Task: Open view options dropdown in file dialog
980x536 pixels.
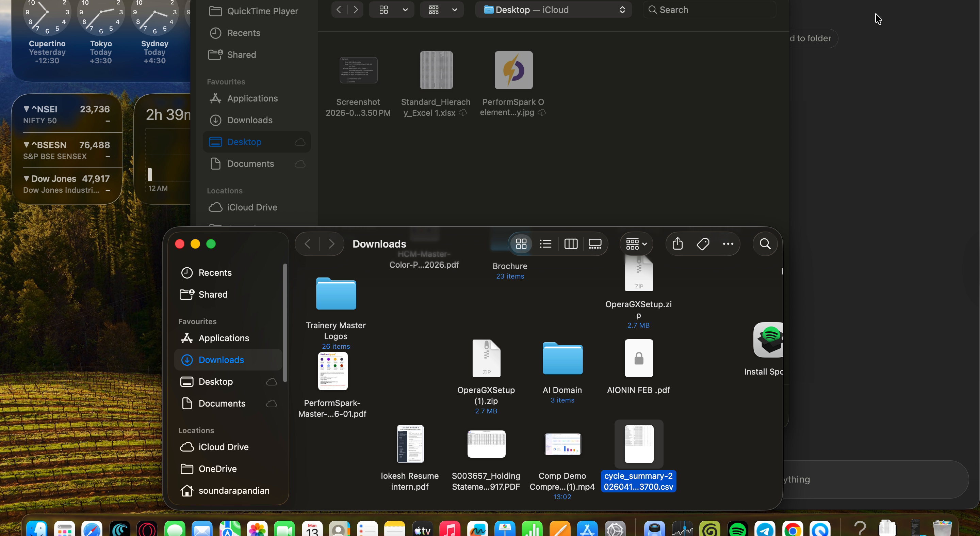Action: (x=391, y=10)
